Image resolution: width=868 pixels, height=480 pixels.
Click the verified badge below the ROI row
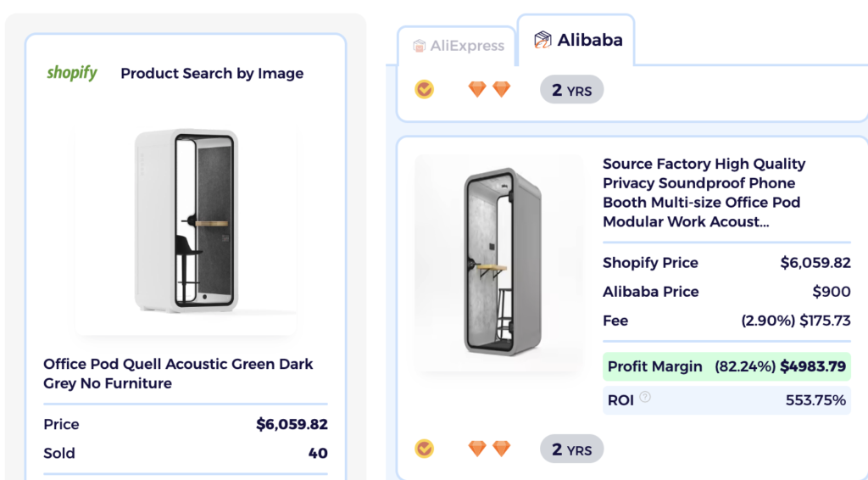(x=424, y=449)
